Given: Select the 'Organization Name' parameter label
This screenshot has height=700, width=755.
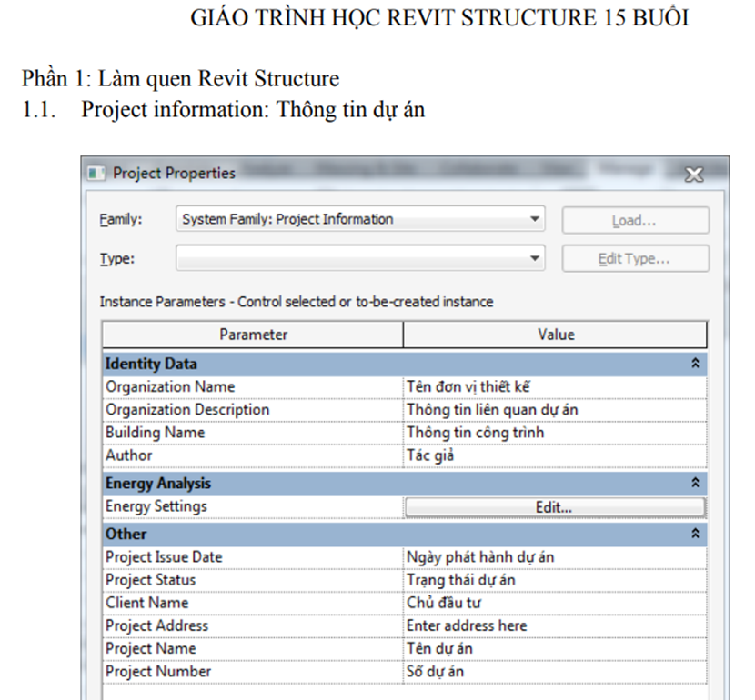Looking at the screenshot, I should [170, 386].
